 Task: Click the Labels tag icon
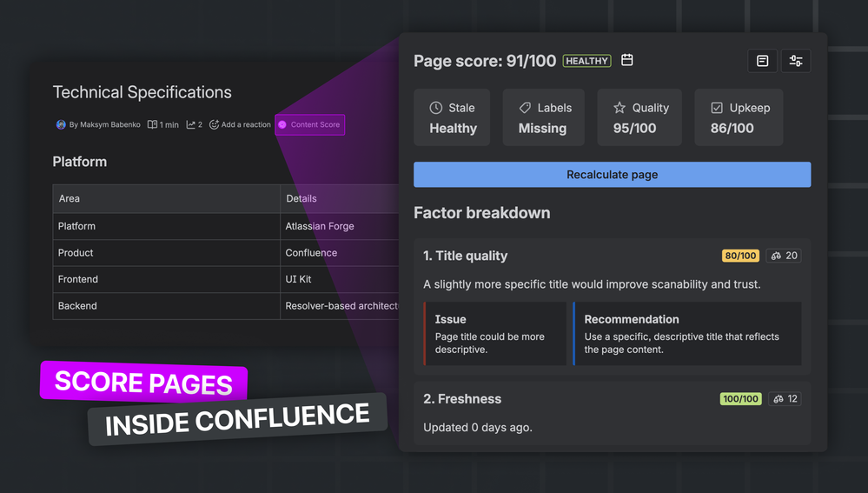[525, 108]
